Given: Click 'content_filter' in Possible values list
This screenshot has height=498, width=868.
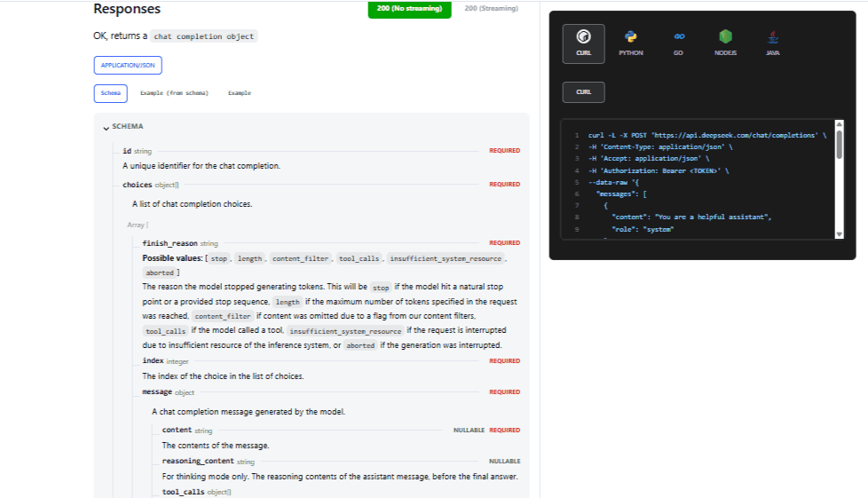Looking at the screenshot, I should (x=301, y=258).
